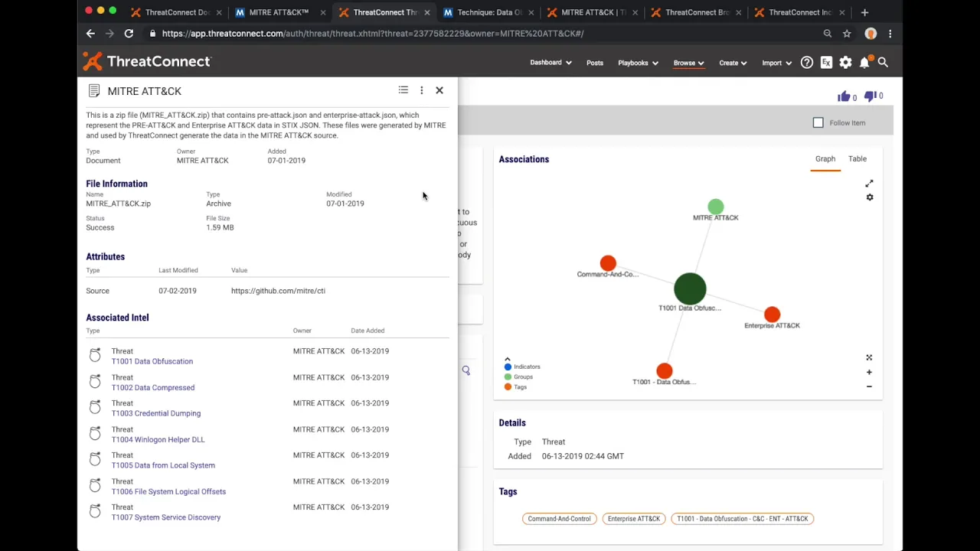Open the Import dropdown menu
The image size is (980, 551).
click(776, 63)
